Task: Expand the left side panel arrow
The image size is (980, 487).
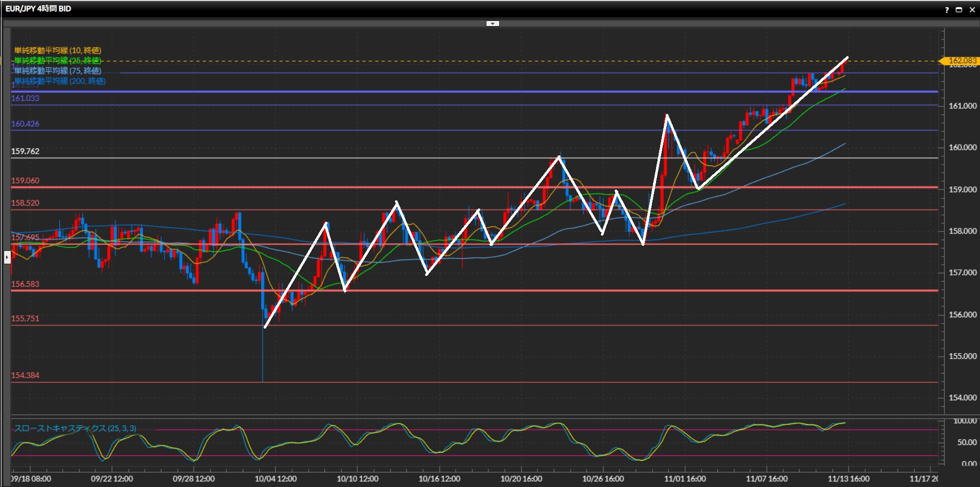Action: (7, 257)
